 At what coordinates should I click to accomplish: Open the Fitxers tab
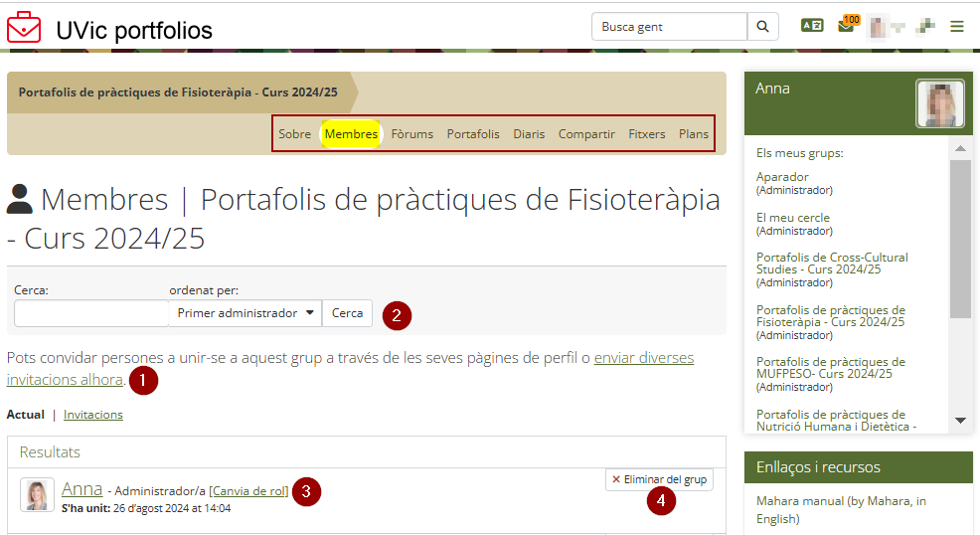[x=646, y=133]
